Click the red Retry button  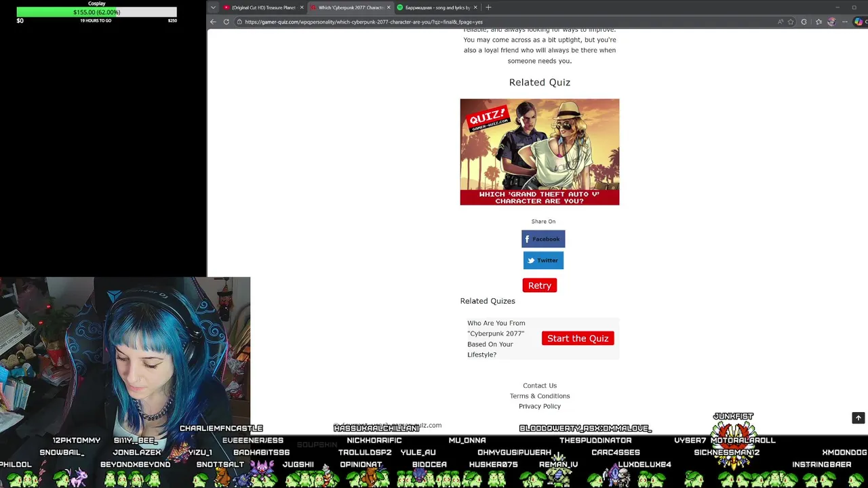[540, 285]
